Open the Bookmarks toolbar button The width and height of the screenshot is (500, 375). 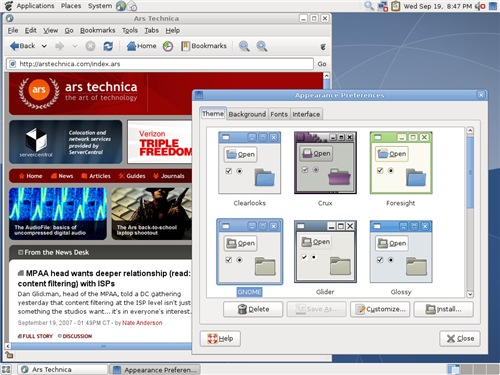coord(204,46)
